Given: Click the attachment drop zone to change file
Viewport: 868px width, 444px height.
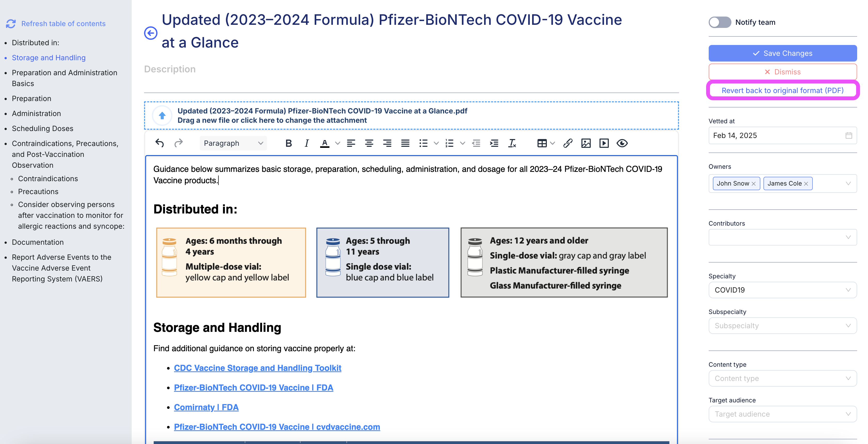Looking at the screenshot, I should [x=411, y=115].
